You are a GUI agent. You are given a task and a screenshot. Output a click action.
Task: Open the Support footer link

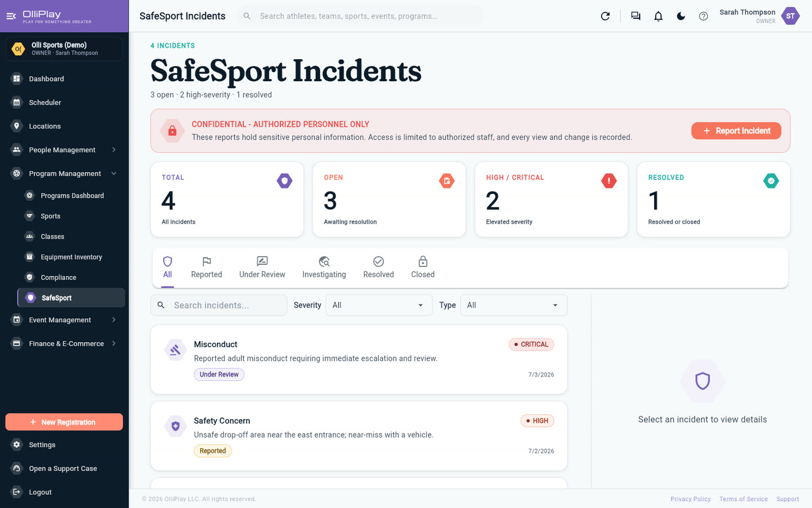[x=787, y=499]
